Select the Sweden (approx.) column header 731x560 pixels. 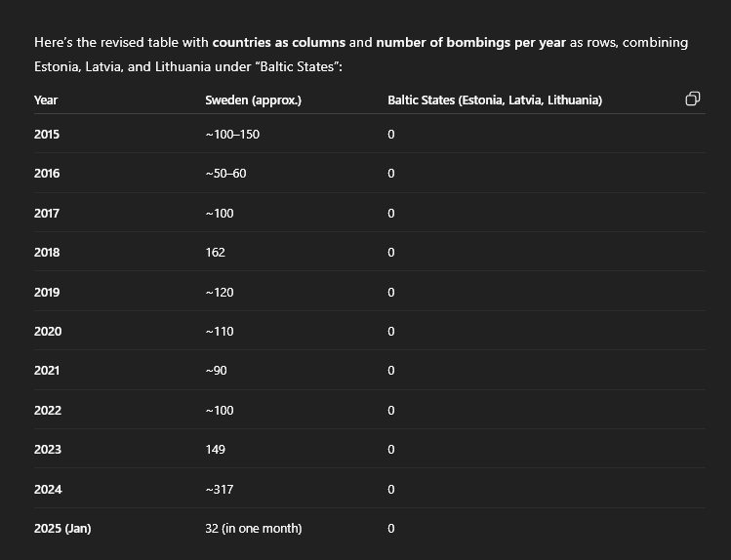(x=253, y=100)
